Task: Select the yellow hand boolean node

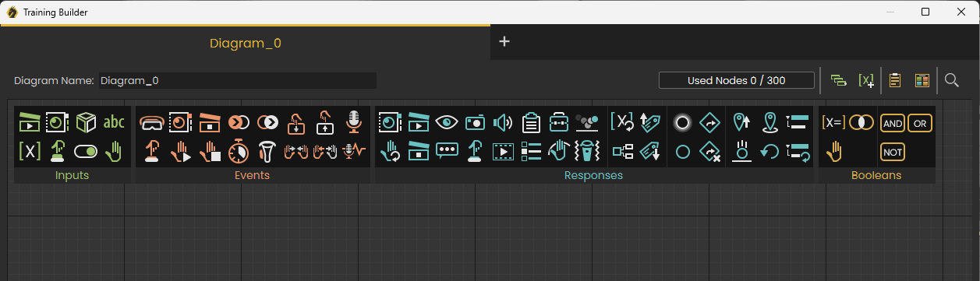Action: click(834, 151)
